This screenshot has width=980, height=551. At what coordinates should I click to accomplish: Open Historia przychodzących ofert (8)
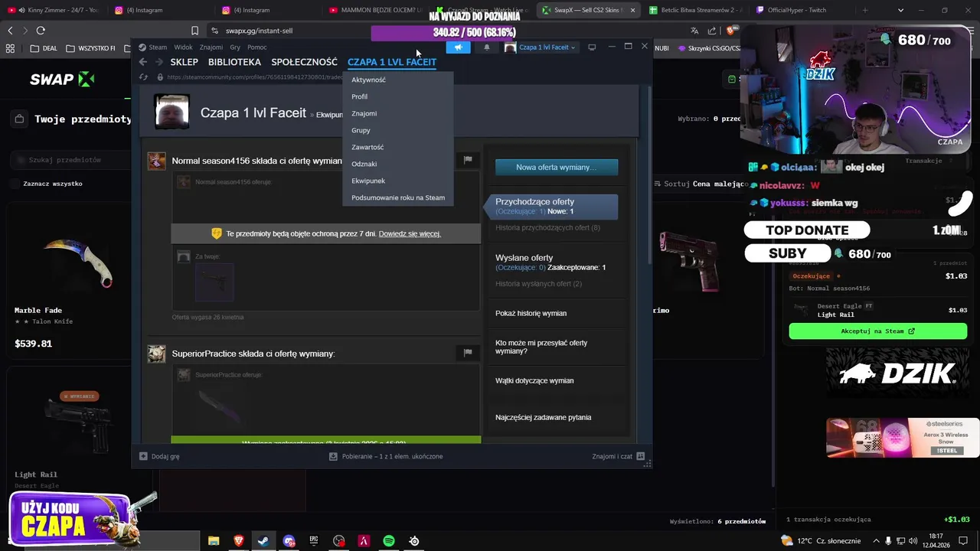[x=547, y=227]
